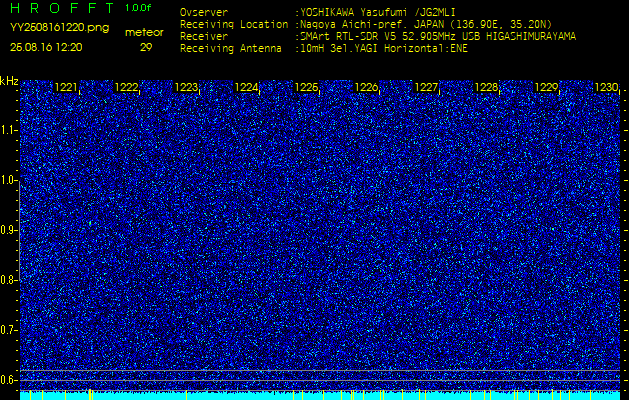Click the date stamp 25.08.16 12:20

tap(46, 47)
